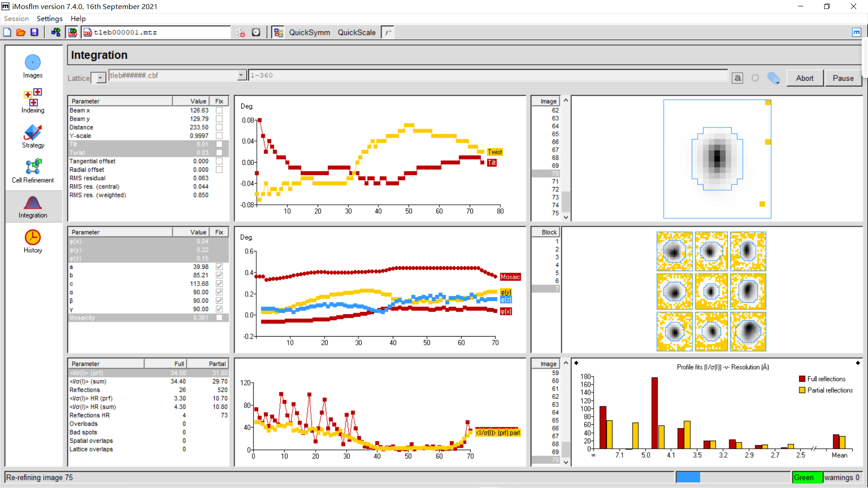Click the save session floppy icon

tap(34, 32)
